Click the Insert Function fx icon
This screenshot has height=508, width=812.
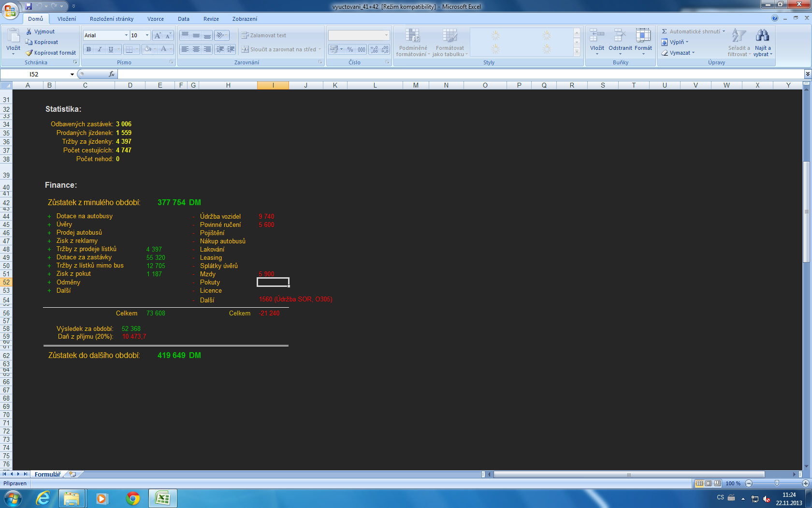point(112,74)
